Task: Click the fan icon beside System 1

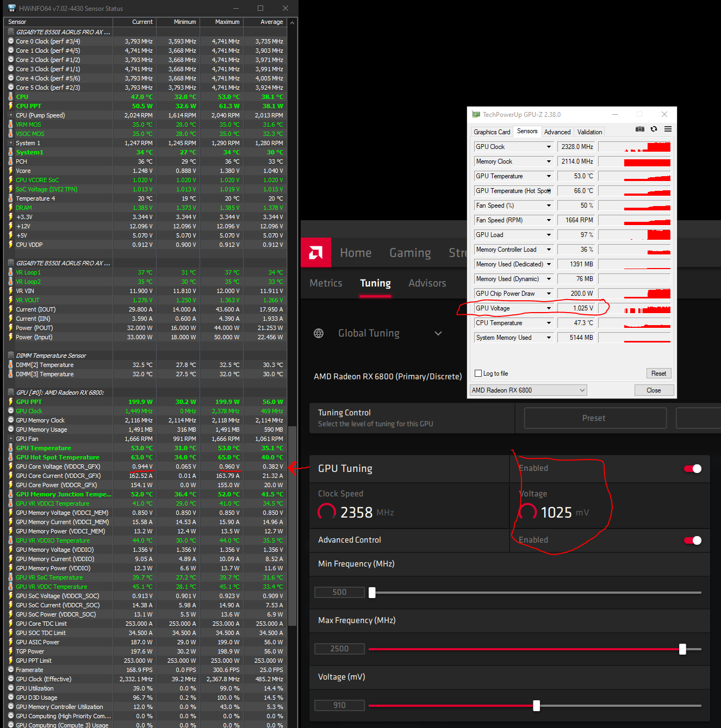Action: 11,143
